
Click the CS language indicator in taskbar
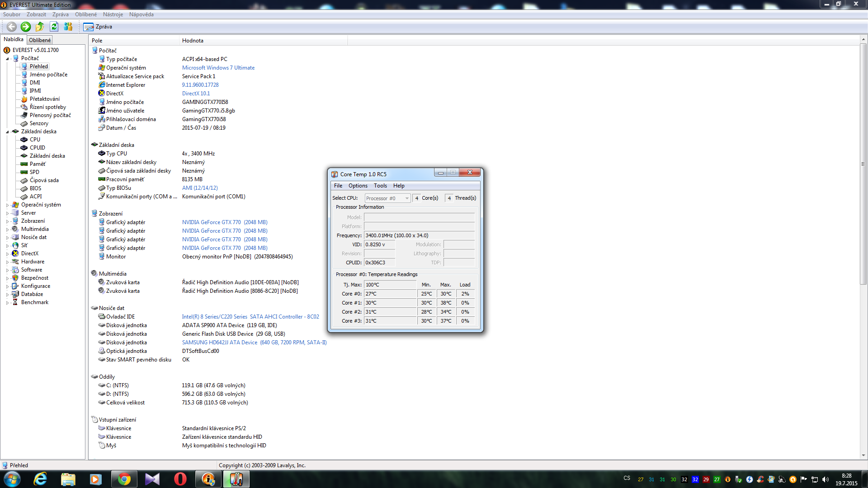click(627, 478)
